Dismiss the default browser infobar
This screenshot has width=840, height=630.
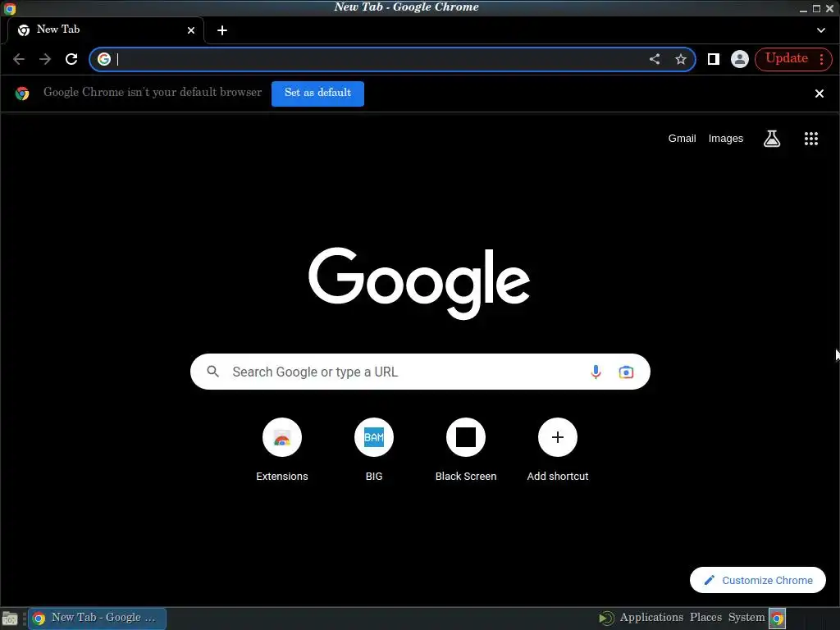tap(819, 94)
